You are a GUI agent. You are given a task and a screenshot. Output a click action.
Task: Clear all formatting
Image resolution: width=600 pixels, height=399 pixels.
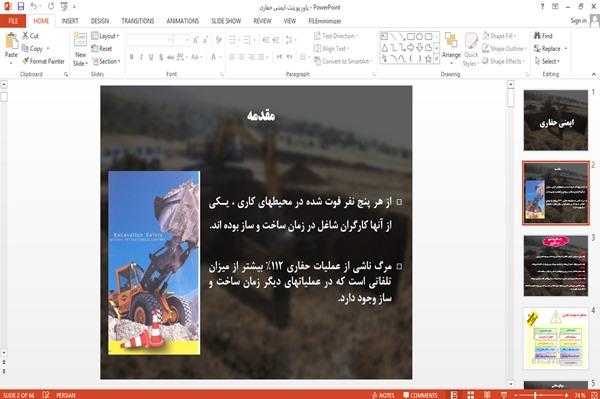[218, 40]
